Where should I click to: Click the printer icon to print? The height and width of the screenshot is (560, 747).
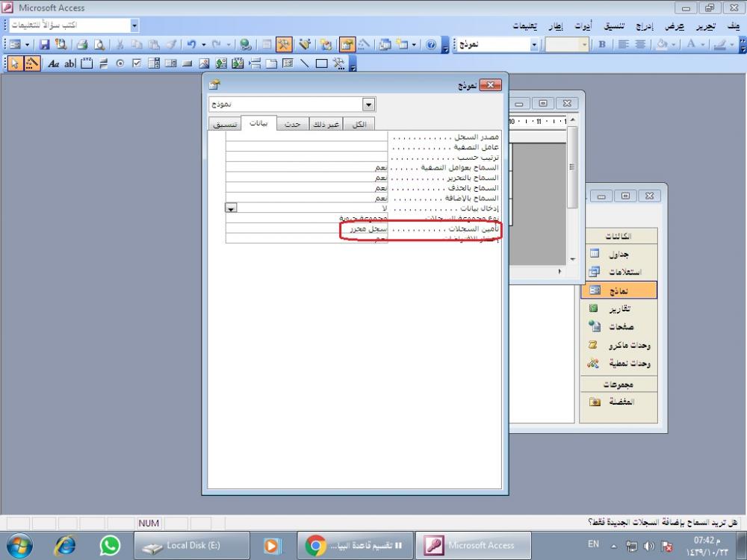click(82, 45)
